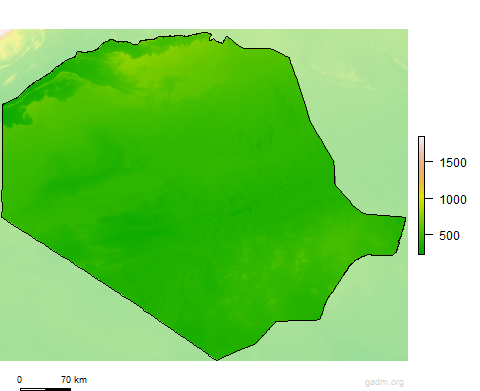Click the 0 label on the scale bar
The width and height of the screenshot is (480, 391).
pos(19,380)
